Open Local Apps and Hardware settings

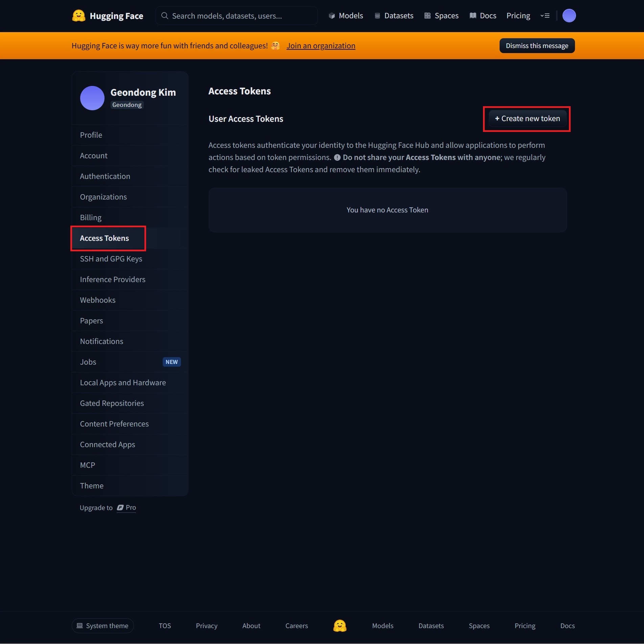pos(130,383)
